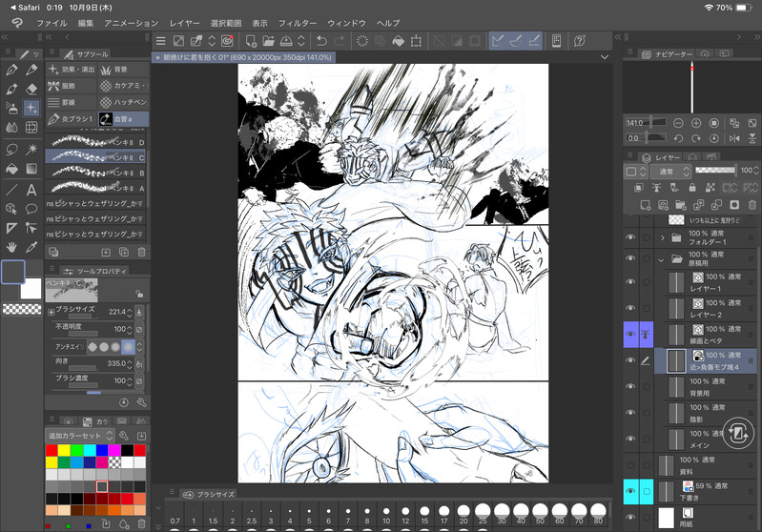Collapse the 原稿用 folder
The image size is (762, 532).
662,260
